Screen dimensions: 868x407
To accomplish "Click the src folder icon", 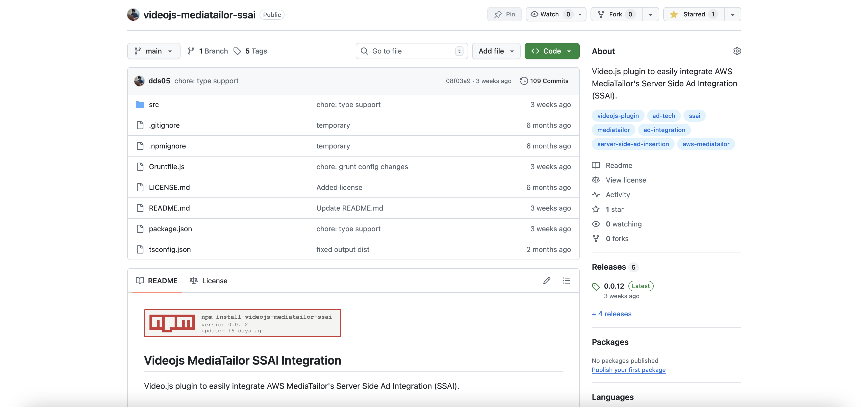I will click(x=140, y=105).
